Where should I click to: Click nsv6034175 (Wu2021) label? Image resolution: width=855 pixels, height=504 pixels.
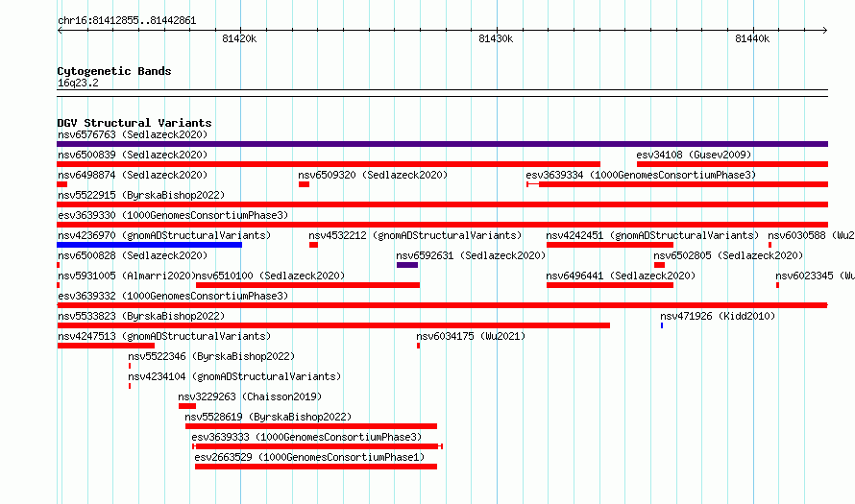point(471,336)
